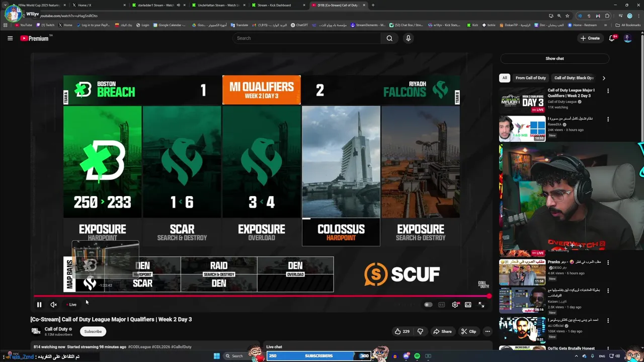The height and width of the screenshot is (362, 644).
Task: Bookmark this page with the star icon
Action: tap(567, 16)
